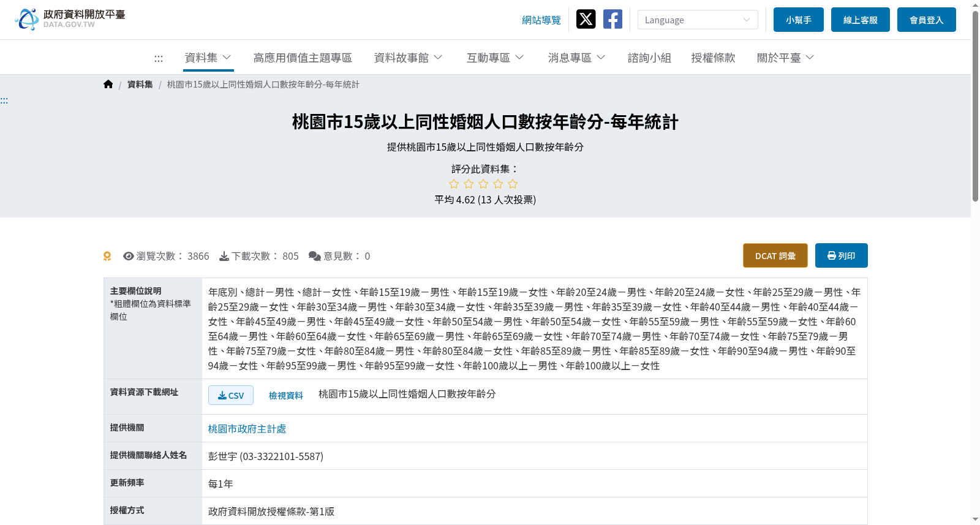Click the ::: accesskey marker in navigation bar
This screenshot has height=525, width=980.
pyautogui.click(x=159, y=58)
